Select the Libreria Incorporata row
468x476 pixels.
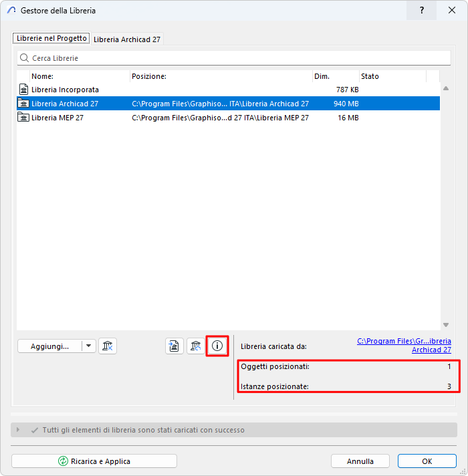(x=228, y=90)
